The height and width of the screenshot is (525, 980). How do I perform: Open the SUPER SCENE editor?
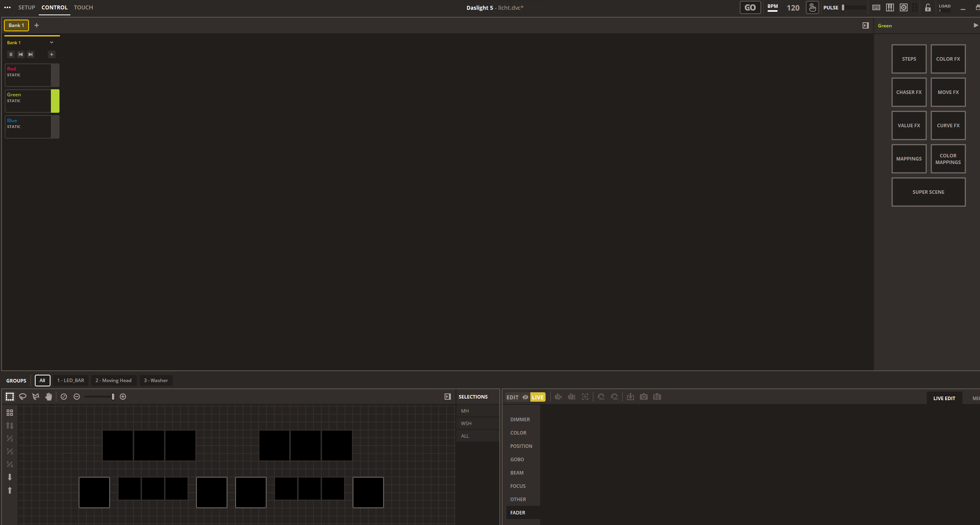pyautogui.click(x=929, y=192)
